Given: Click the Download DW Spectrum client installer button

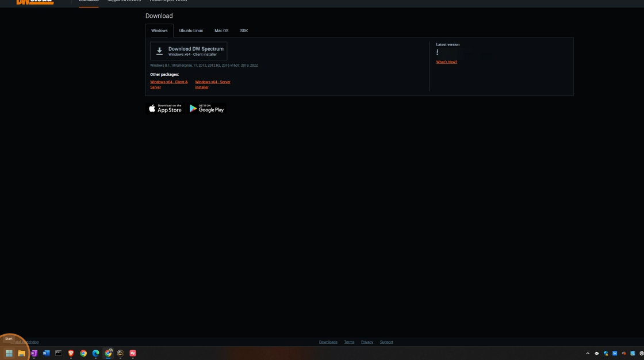Looking at the screenshot, I should point(189,51).
